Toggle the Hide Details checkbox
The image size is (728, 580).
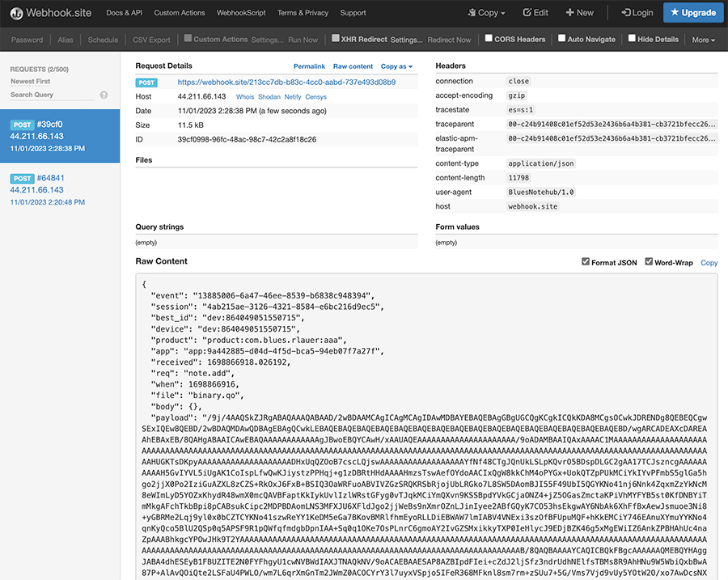click(632, 38)
